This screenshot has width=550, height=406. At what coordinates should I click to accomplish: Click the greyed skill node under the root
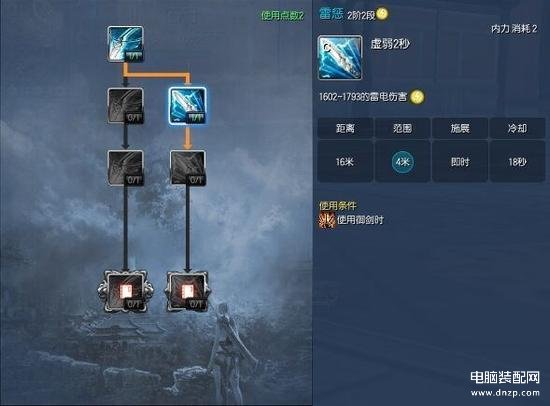pyautogui.click(x=126, y=106)
